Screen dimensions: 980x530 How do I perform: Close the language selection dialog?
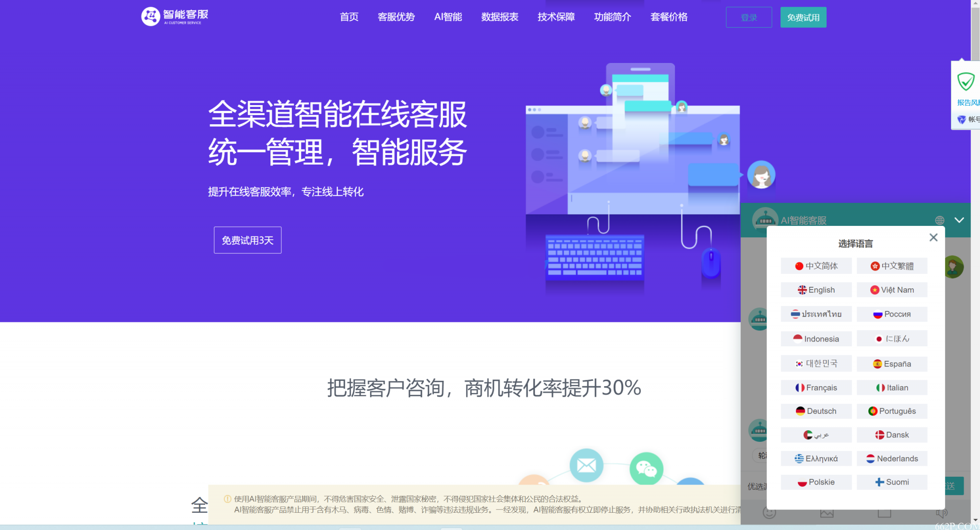click(x=933, y=237)
